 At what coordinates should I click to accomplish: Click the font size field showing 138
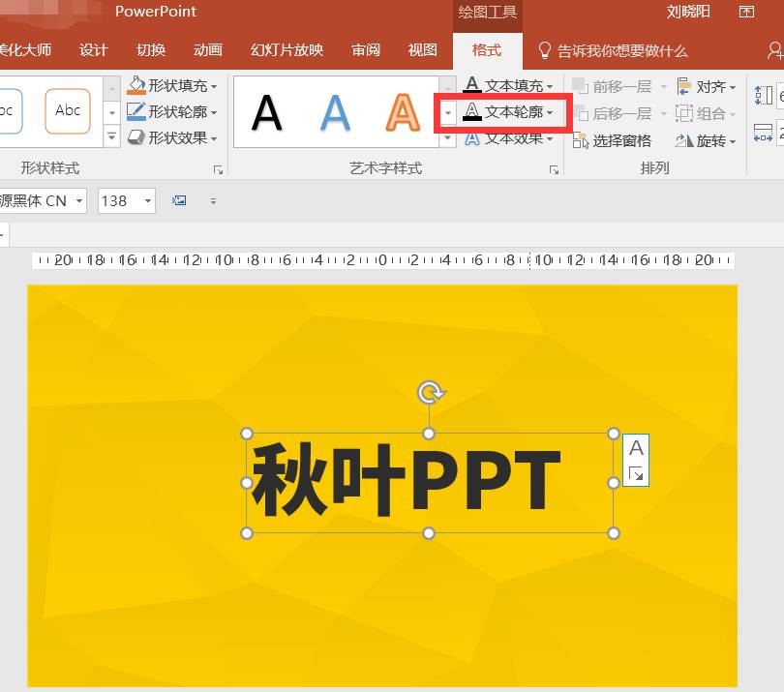pyautogui.click(x=120, y=201)
